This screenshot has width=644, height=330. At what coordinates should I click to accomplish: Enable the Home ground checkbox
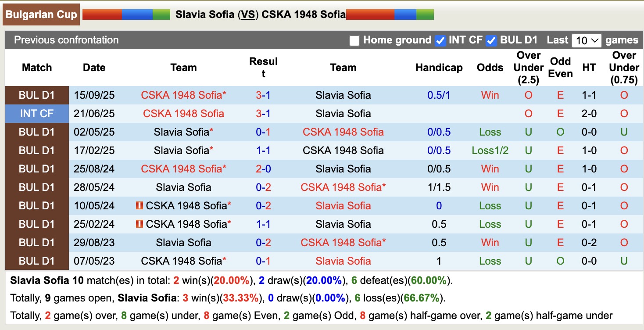tap(354, 40)
